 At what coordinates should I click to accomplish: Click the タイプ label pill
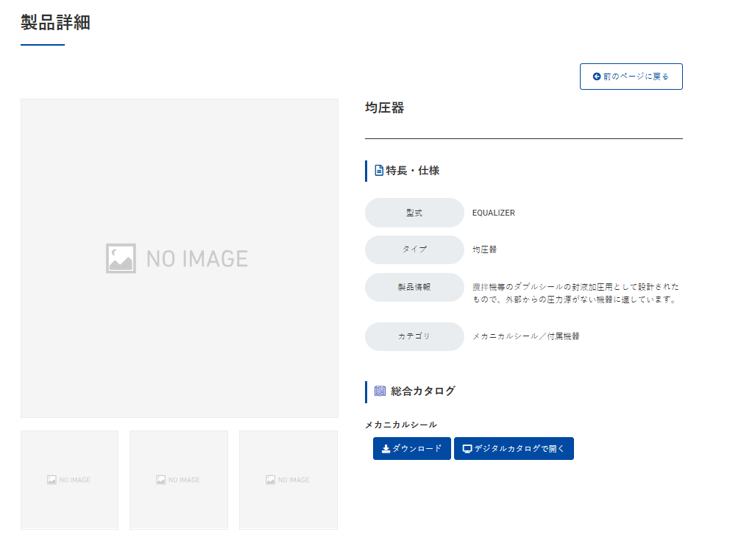(414, 249)
